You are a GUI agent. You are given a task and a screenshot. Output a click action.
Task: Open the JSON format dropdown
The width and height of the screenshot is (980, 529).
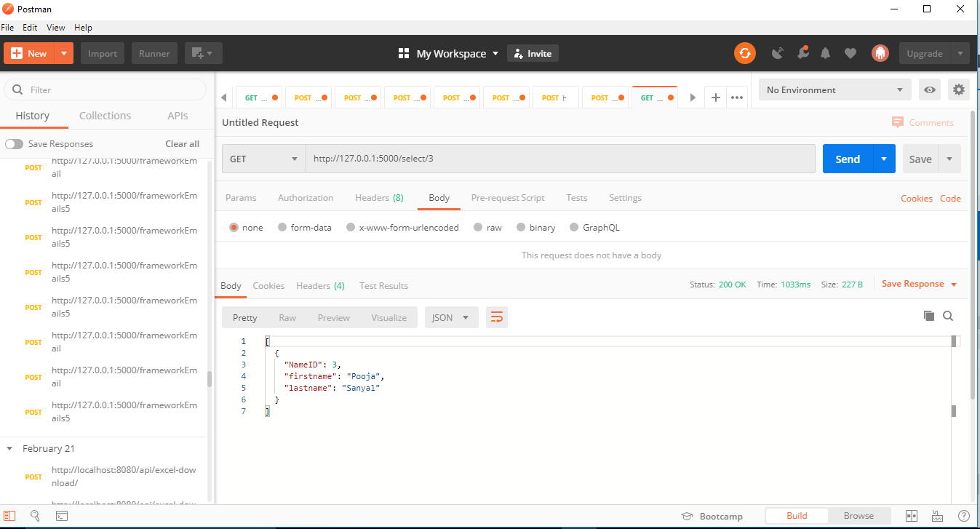coord(451,317)
